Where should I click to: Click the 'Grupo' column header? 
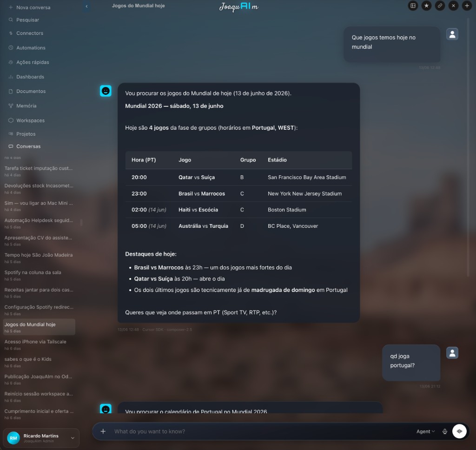[248, 160]
